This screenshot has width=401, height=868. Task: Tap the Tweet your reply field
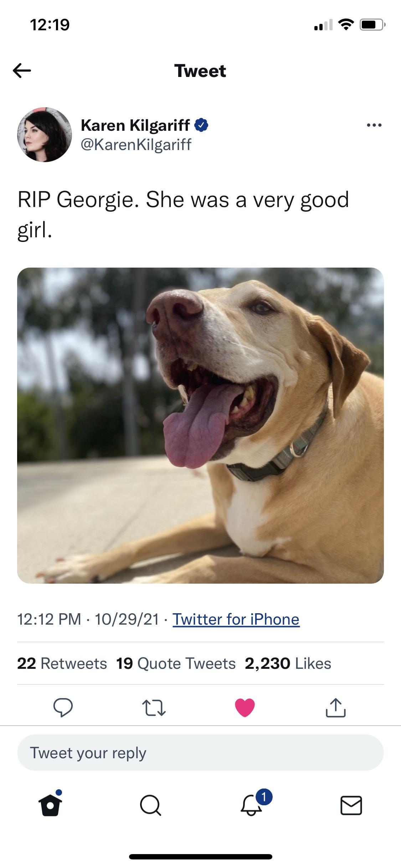point(200,753)
